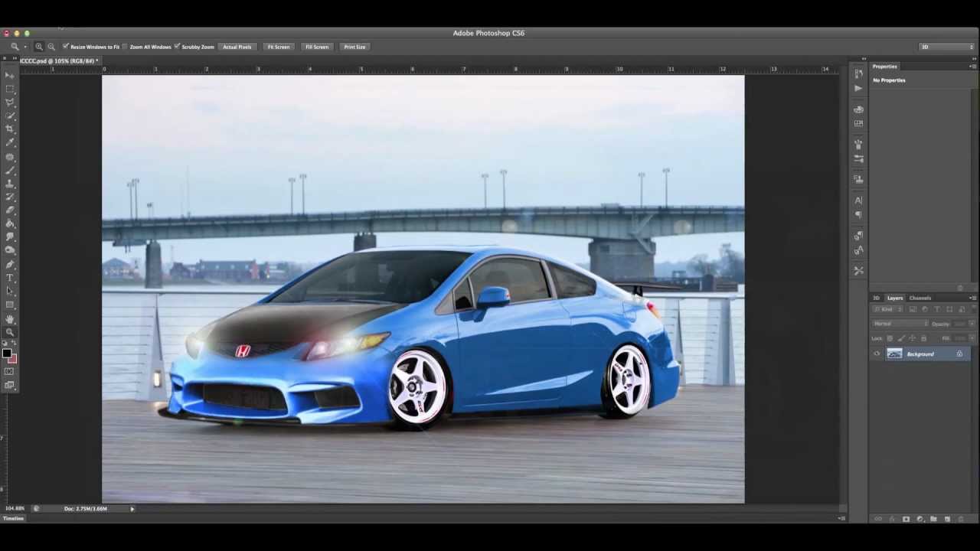Image resolution: width=980 pixels, height=551 pixels.
Task: Click Zoom In magnifier in options bar
Action: 39,47
